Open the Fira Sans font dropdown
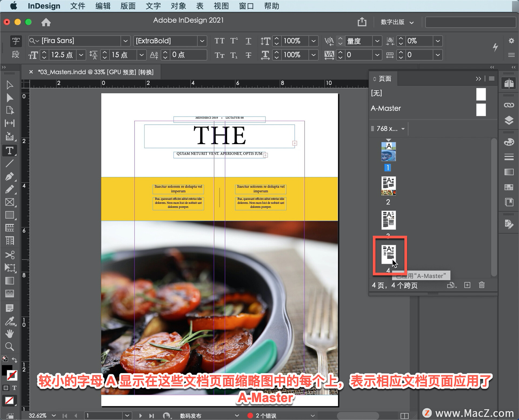Viewport: 519px width, 420px height. pos(125,41)
